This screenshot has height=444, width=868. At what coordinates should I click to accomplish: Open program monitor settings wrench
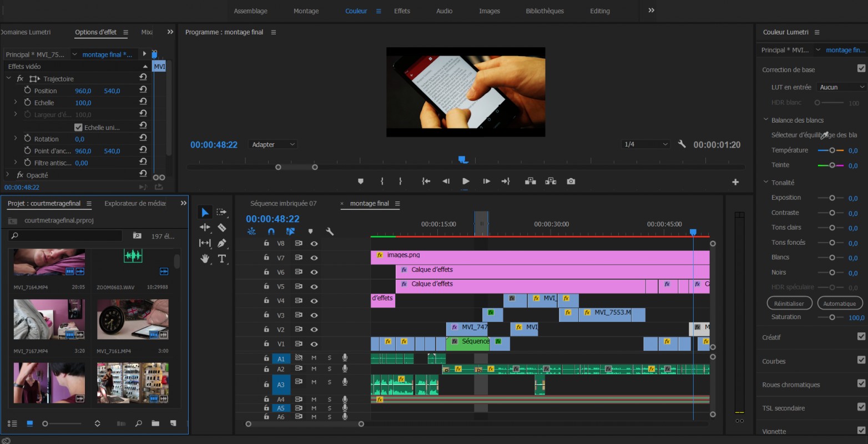pos(682,144)
